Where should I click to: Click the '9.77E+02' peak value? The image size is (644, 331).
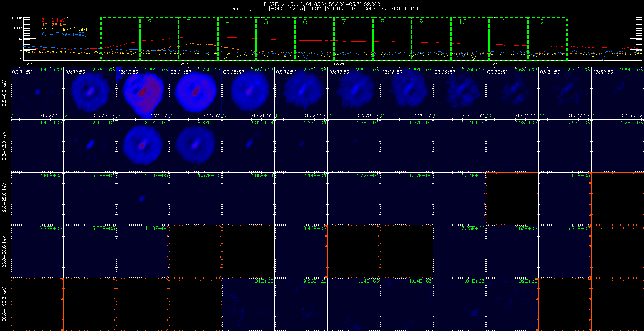[51, 228]
